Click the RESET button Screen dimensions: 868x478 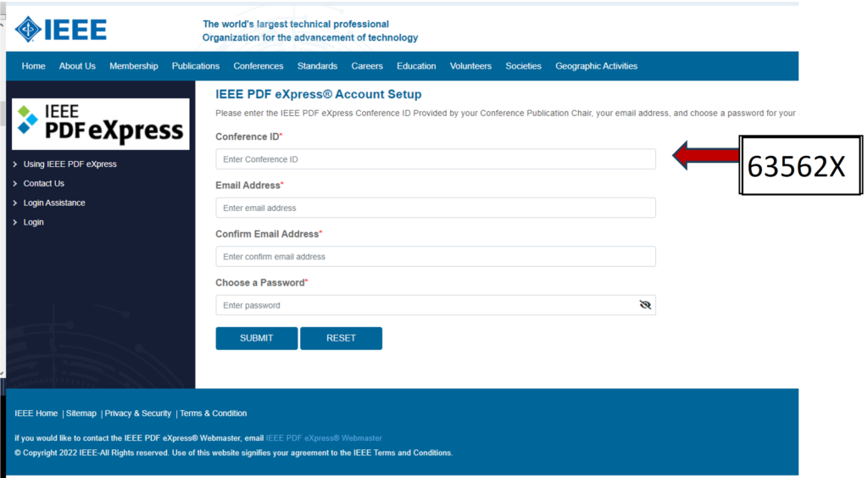click(341, 338)
